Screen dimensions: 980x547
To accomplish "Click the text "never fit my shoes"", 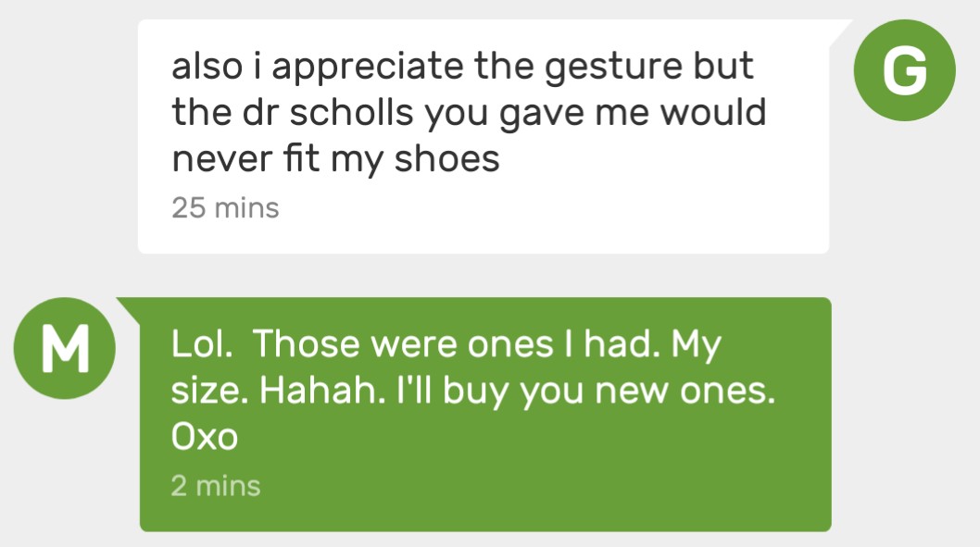I will 335,160.
